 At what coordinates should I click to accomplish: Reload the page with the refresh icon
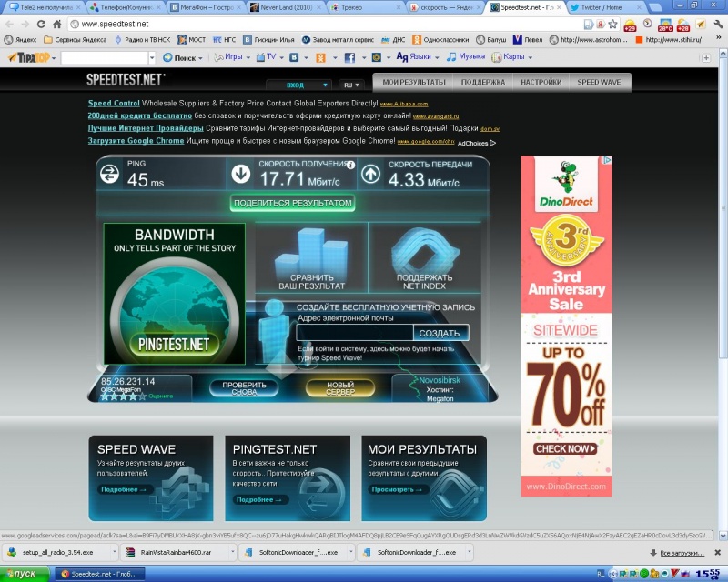click(x=41, y=24)
